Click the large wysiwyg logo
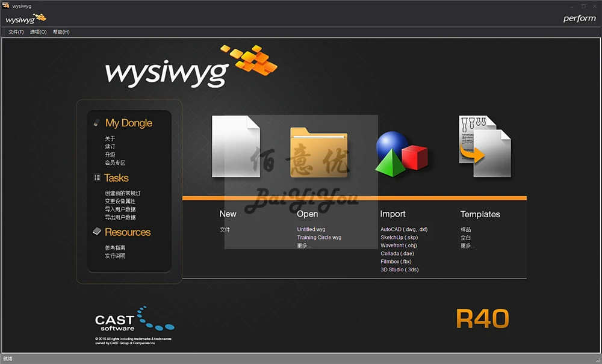This screenshot has height=364, width=602. point(191,66)
